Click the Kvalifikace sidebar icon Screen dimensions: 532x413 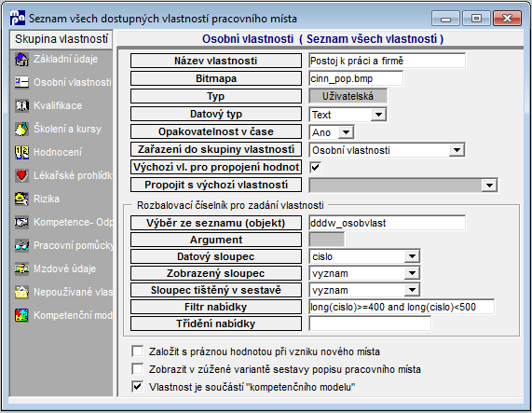point(21,105)
